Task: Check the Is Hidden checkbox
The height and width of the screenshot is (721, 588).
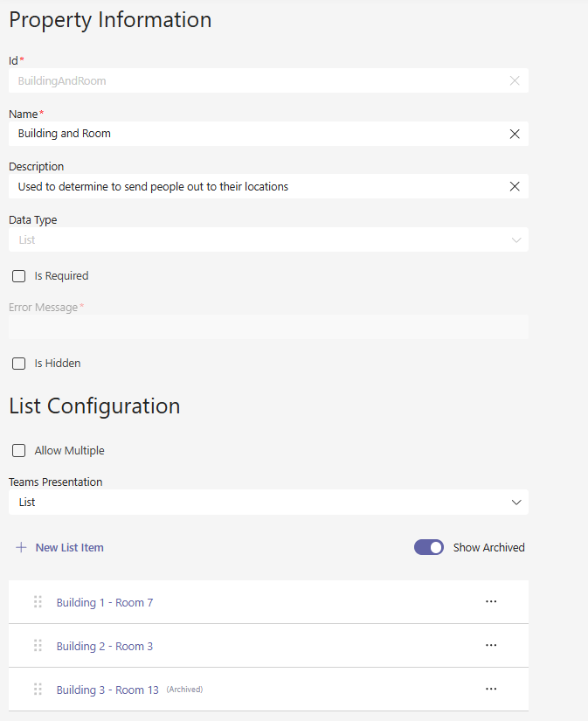Action: click(19, 364)
